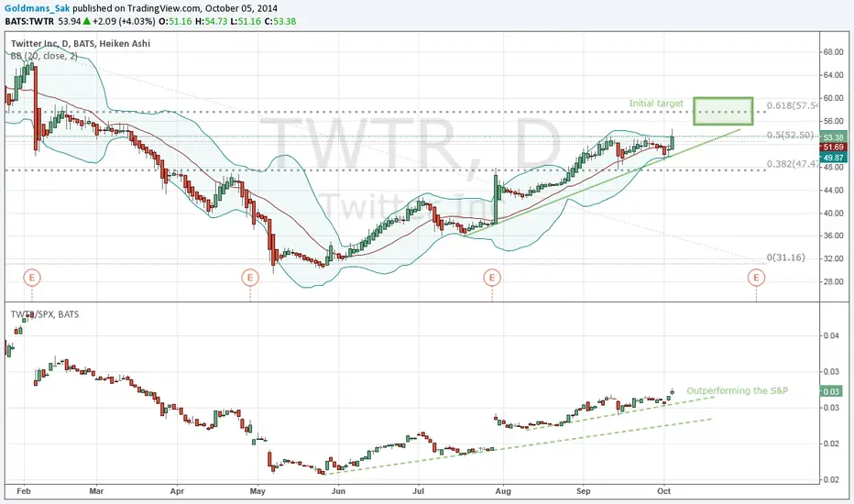Viewport: 854px width, 504px height.
Task: Click the 0.5(52.50) Fibonacci level label
Action: coord(790,135)
